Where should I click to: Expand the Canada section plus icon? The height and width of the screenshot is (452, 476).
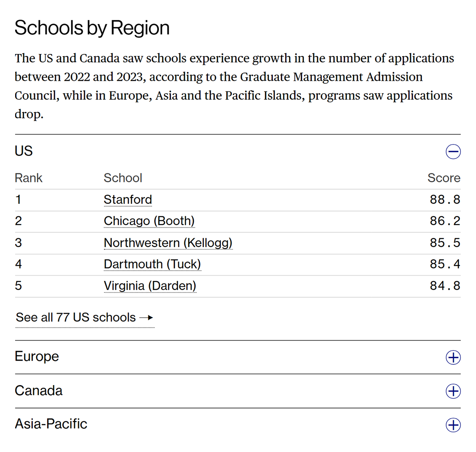click(453, 391)
